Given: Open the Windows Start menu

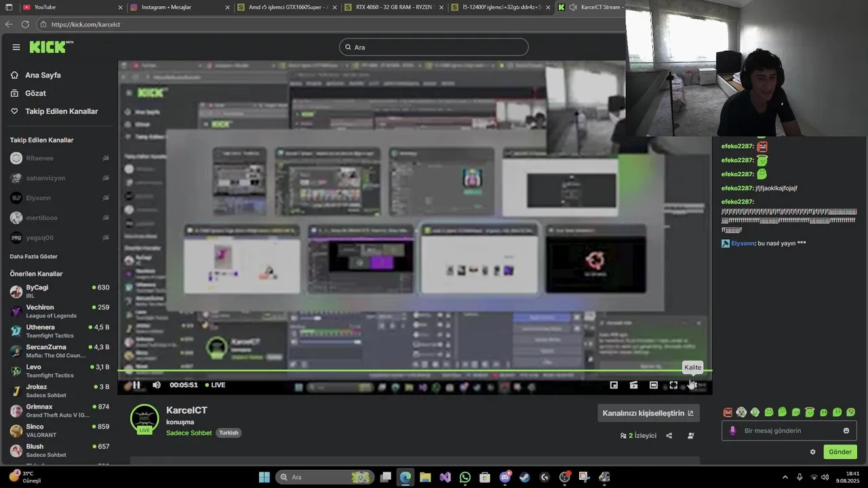Looking at the screenshot, I should [x=264, y=477].
